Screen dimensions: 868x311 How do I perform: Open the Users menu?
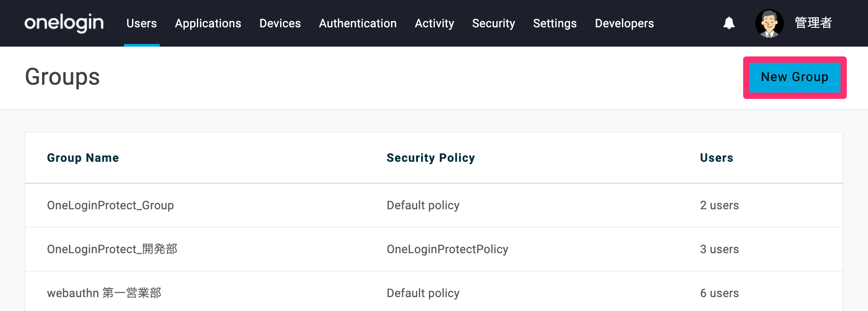(141, 23)
